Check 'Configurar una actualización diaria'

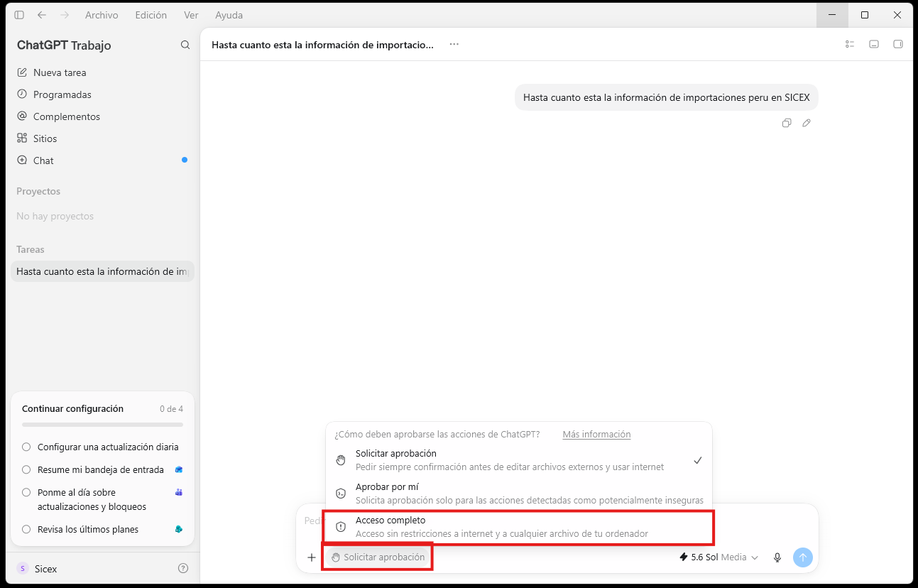pos(26,447)
